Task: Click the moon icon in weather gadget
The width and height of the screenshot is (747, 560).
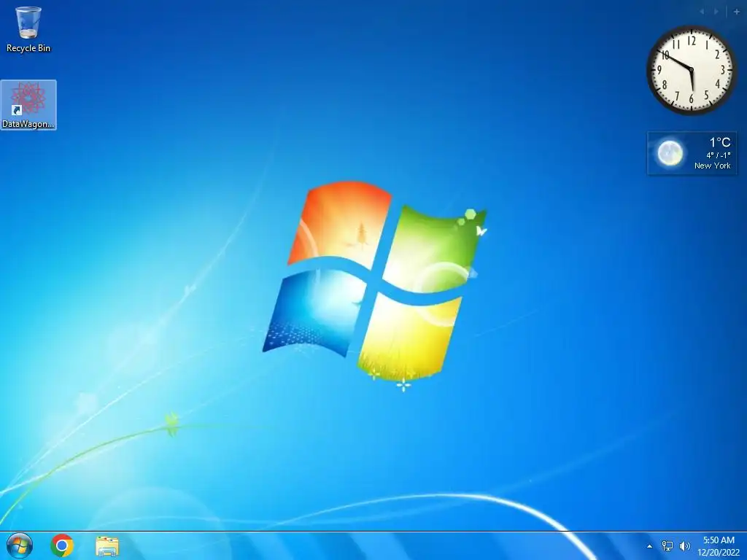Action: (x=670, y=153)
